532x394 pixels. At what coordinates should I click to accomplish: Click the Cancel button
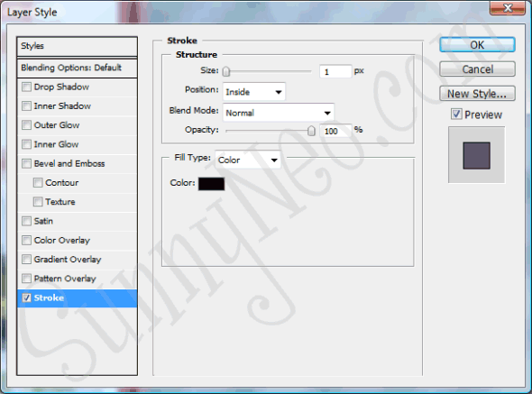477,69
